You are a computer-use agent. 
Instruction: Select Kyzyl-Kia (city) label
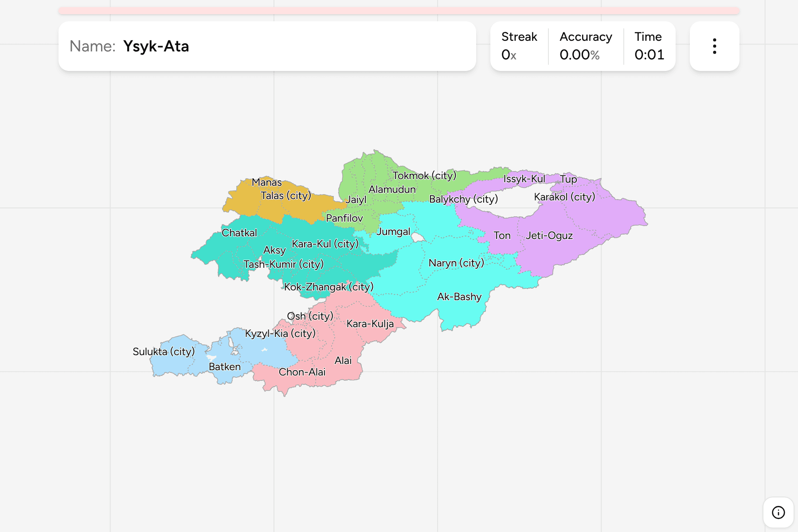[280, 333]
